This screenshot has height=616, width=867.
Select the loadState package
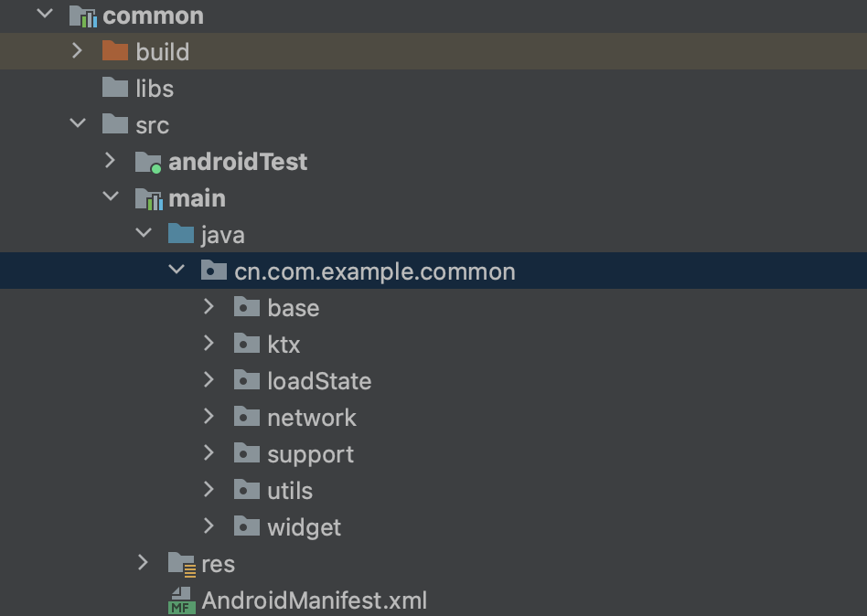(x=318, y=380)
